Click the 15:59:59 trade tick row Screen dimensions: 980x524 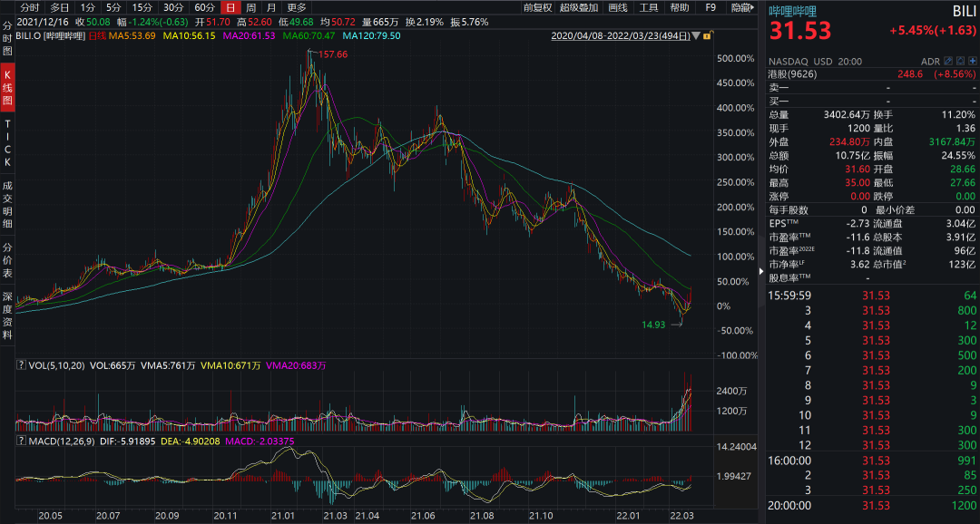point(872,296)
